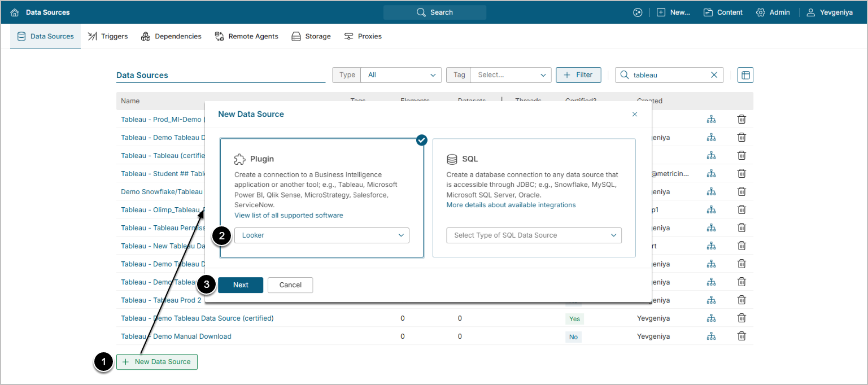
Task: Click the global Search field
Action: pyautogui.click(x=434, y=12)
